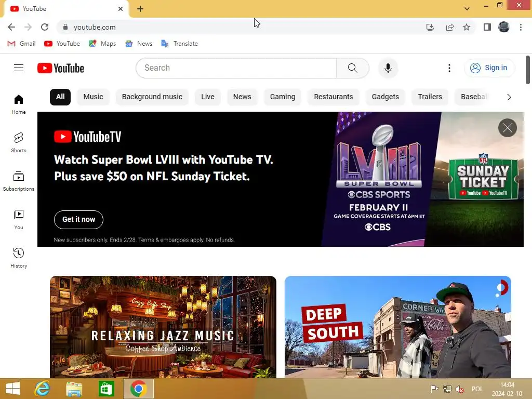Switch POL keyboard language indicator
Viewport: 532px width, 399px height.
click(477, 389)
